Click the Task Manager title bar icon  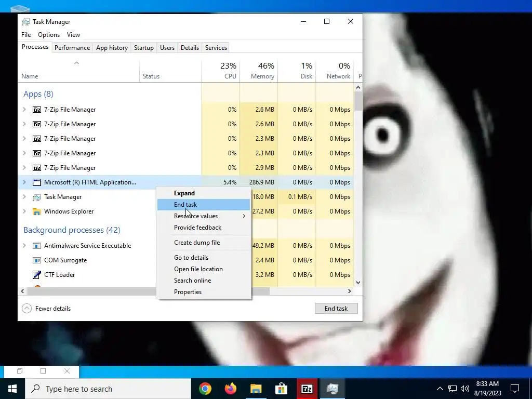tap(26, 22)
